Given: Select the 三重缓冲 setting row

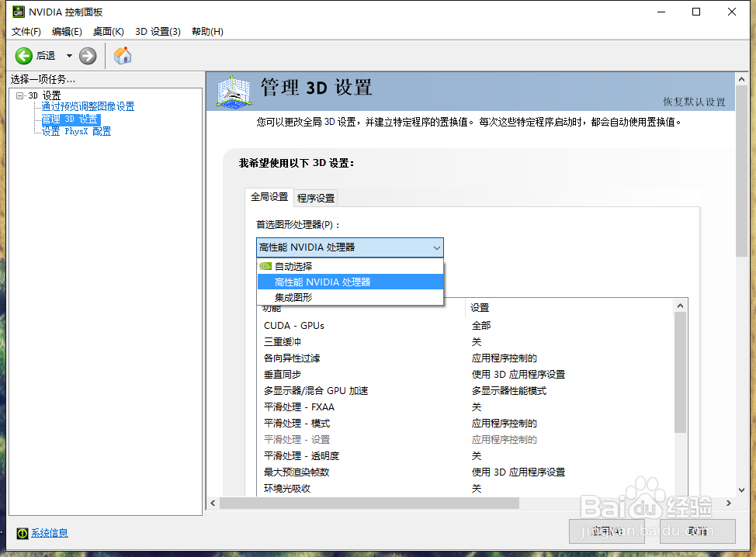Looking at the screenshot, I should click(466, 341).
